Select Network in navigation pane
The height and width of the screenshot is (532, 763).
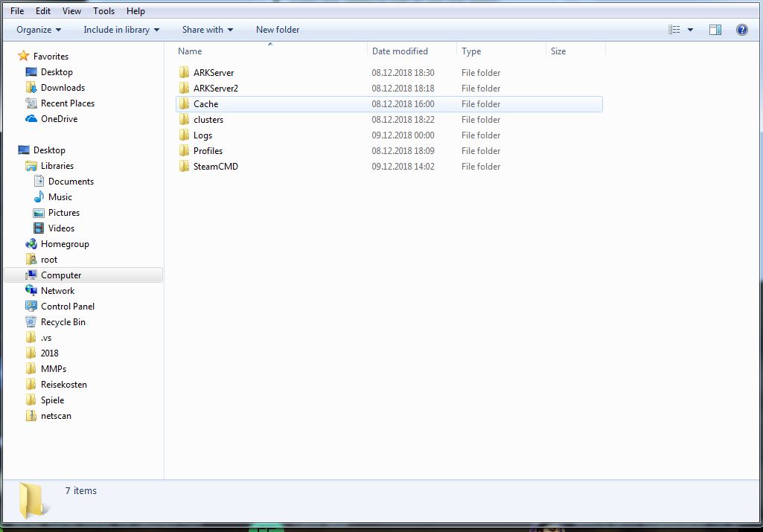[x=57, y=290]
